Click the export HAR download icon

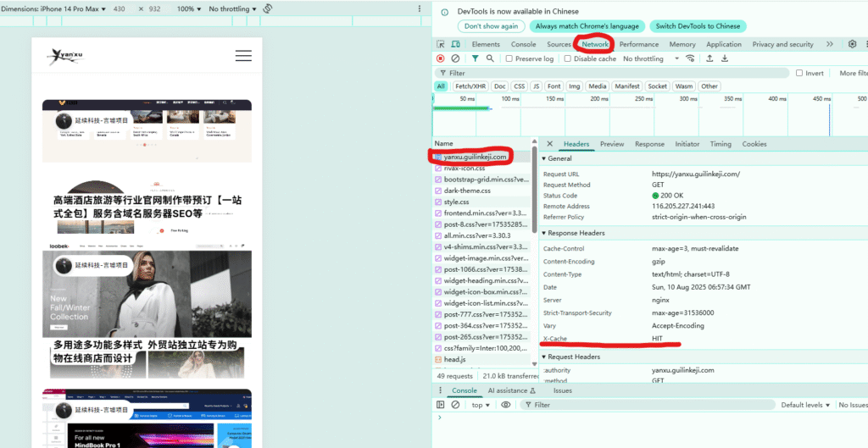(x=725, y=58)
